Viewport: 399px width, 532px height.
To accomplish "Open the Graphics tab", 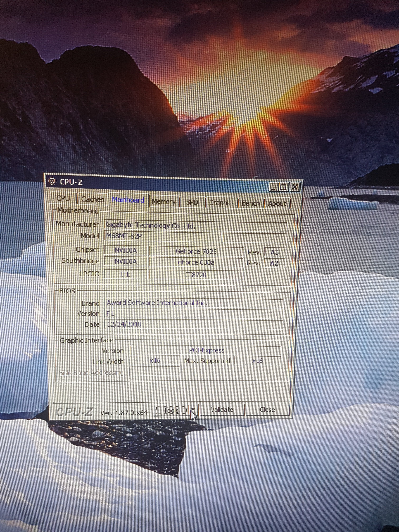I will 222,203.
